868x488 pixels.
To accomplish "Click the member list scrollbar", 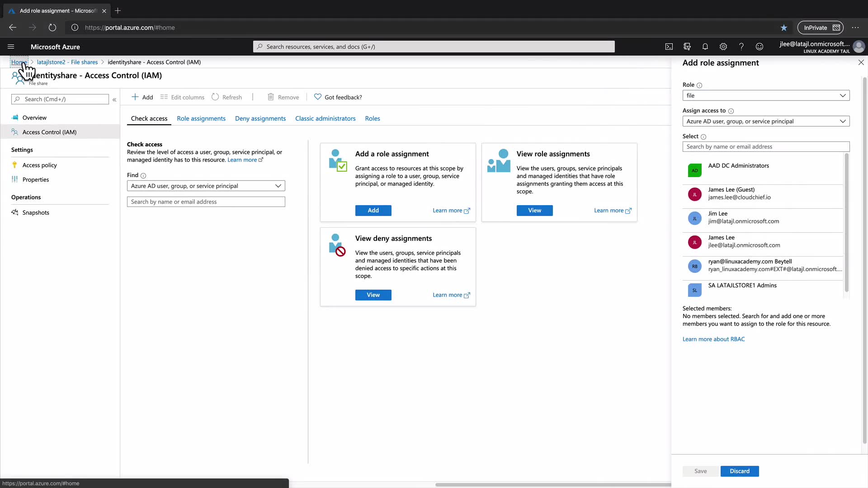I will pos(846,222).
